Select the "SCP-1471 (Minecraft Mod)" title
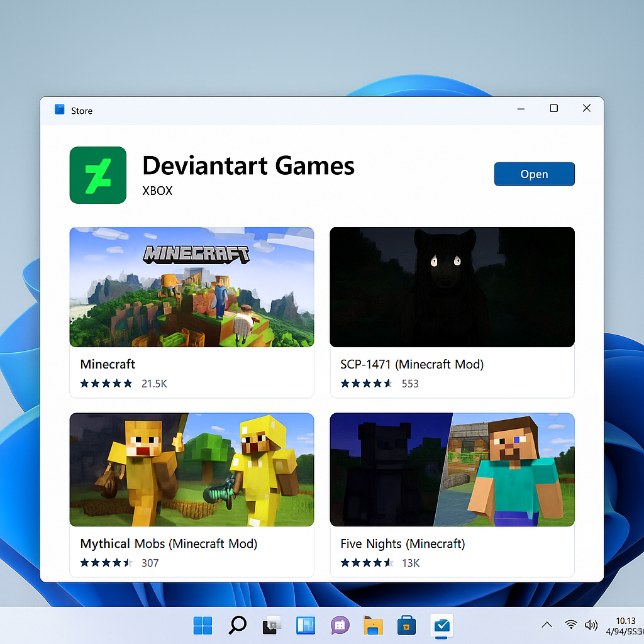Screen dimensions: 644x644 pyautogui.click(x=412, y=364)
